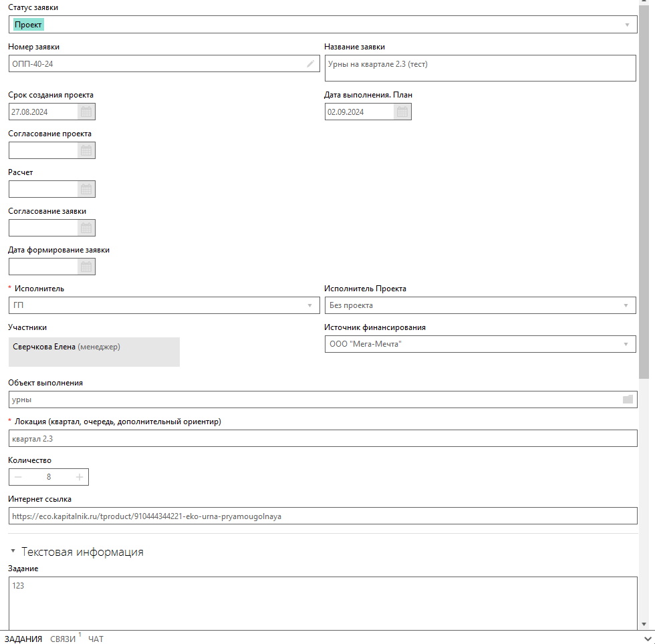This screenshot has width=655, height=644.
Task: Open calendar for Дата выполнения. План
Action: click(x=402, y=112)
